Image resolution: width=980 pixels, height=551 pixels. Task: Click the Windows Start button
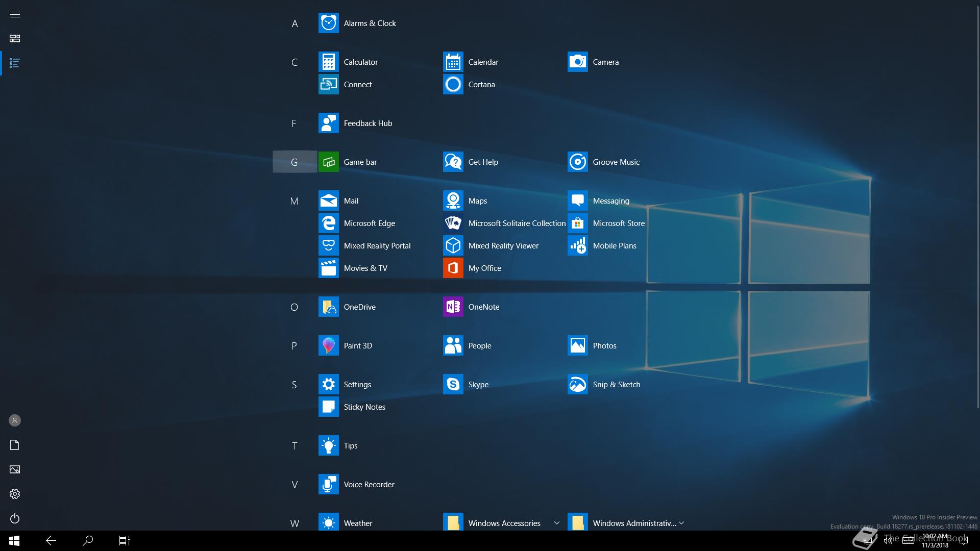pos(14,541)
